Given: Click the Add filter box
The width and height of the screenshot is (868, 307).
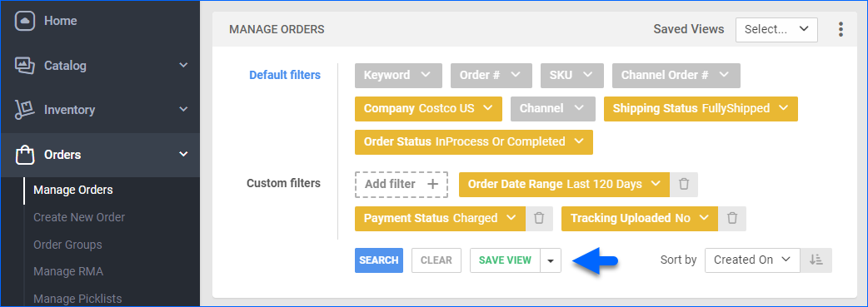Looking at the screenshot, I should pyautogui.click(x=402, y=184).
